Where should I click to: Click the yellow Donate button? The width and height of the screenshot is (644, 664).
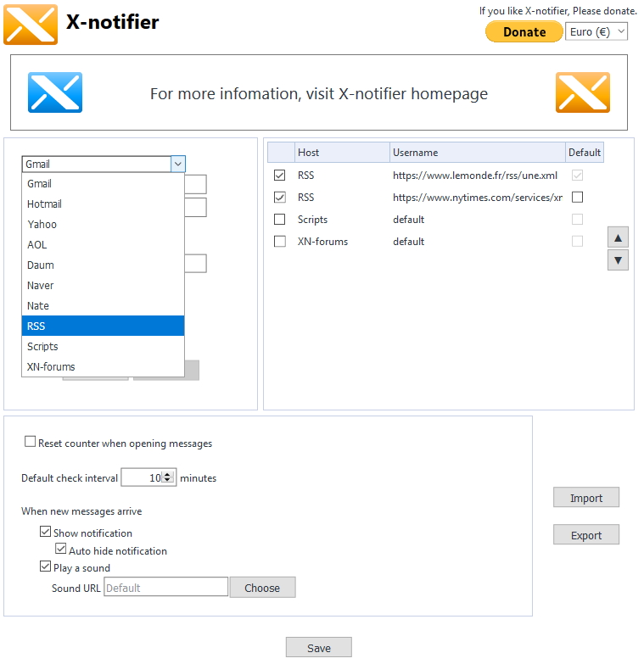pyautogui.click(x=524, y=32)
